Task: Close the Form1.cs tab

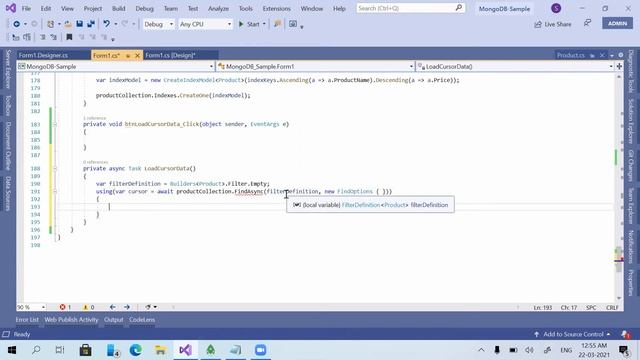Action: pyautogui.click(x=138, y=56)
